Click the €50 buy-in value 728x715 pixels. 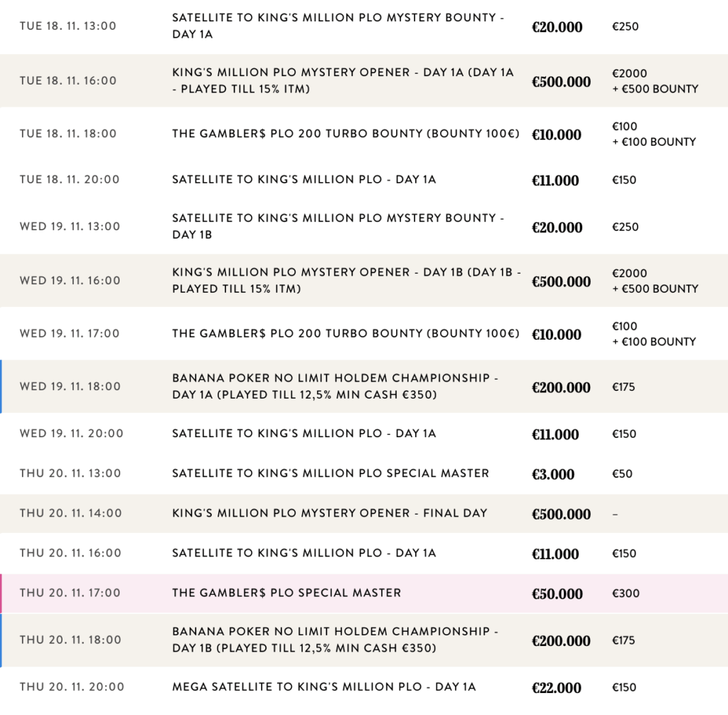[x=622, y=474]
